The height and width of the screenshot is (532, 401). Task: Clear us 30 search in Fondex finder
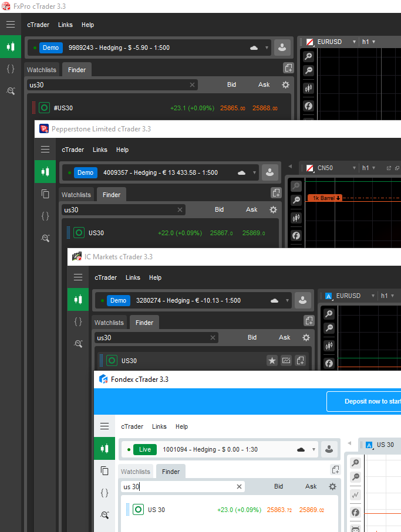click(x=239, y=486)
